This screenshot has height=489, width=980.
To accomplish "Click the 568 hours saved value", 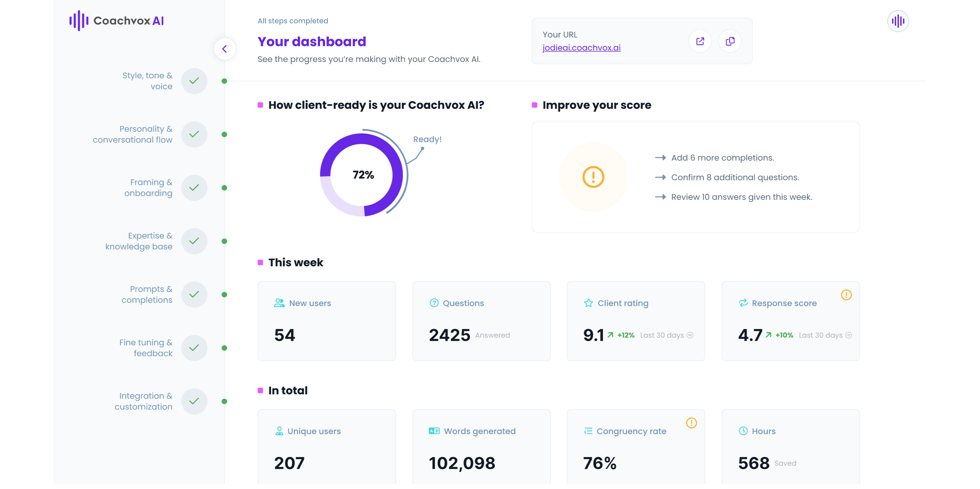I will tap(754, 463).
